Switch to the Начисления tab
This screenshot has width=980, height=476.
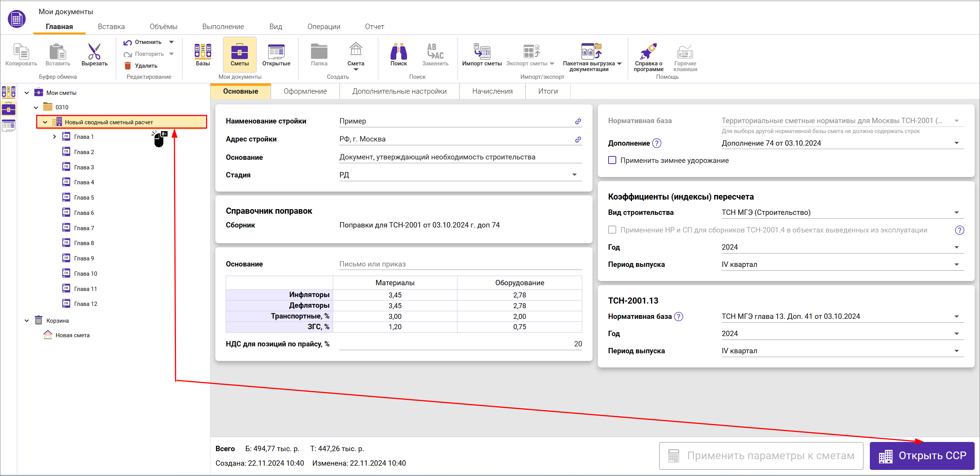pyautogui.click(x=492, y=91)
